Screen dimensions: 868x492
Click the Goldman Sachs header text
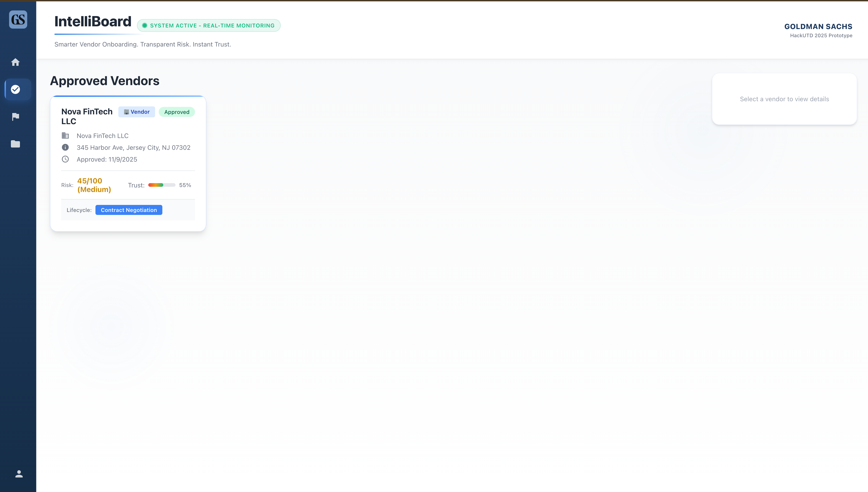818,26
